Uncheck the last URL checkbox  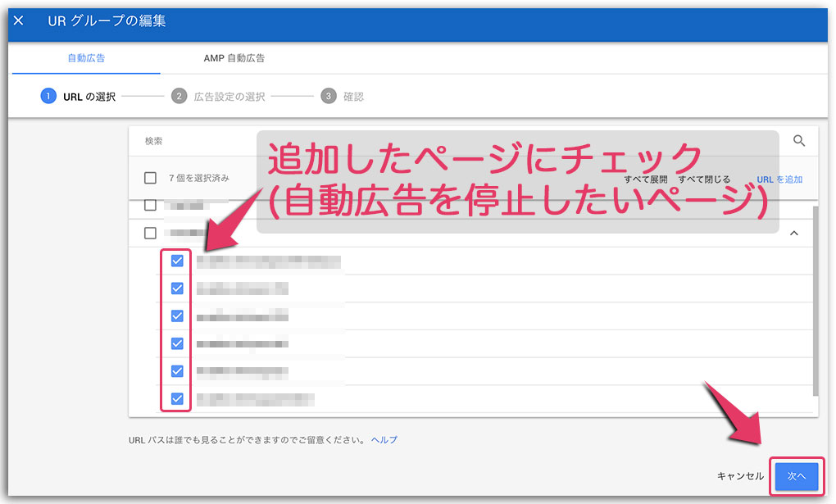[x=175, y=398]
